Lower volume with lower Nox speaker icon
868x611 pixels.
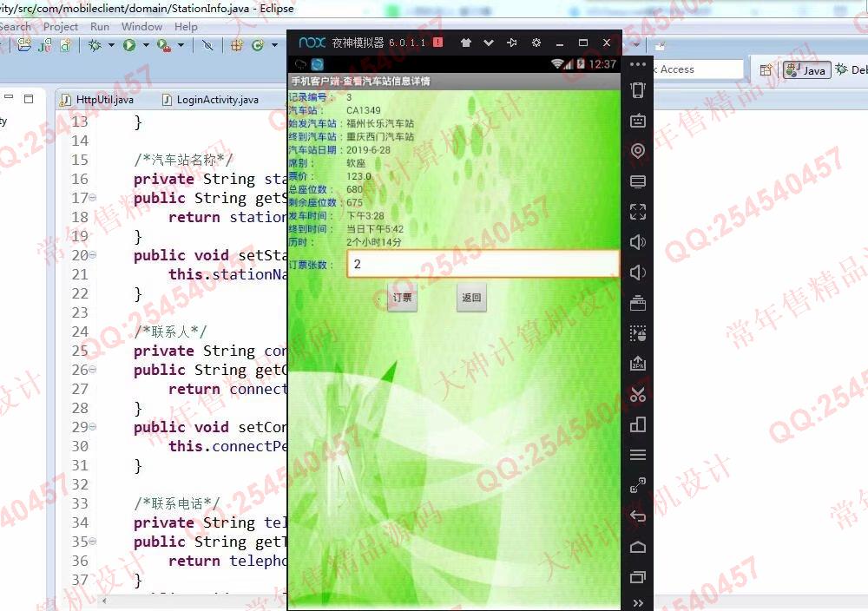638,273
